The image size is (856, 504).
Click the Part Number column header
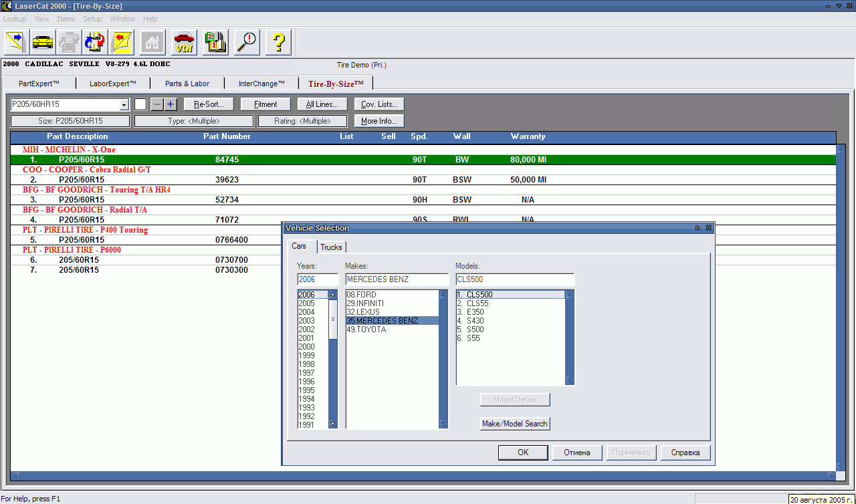point(227,136)
